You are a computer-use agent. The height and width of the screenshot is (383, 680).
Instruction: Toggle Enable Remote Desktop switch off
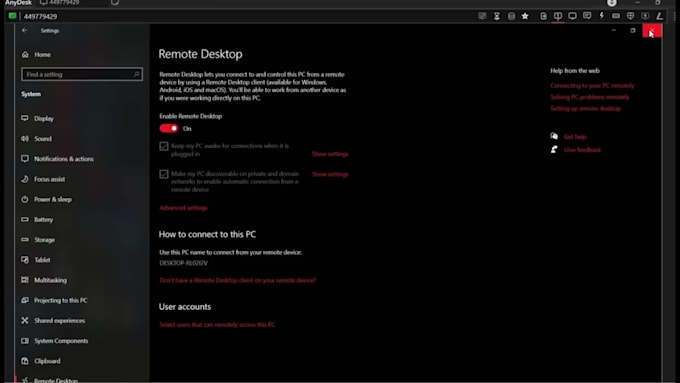(169, 128)
